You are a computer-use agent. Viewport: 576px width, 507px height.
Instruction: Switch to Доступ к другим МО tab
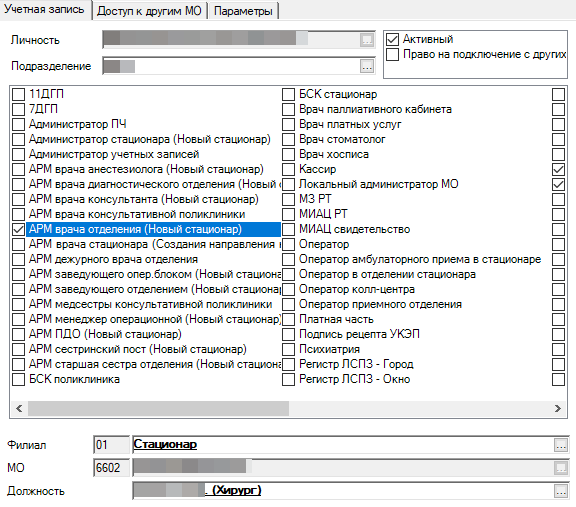tap(149, 11)
